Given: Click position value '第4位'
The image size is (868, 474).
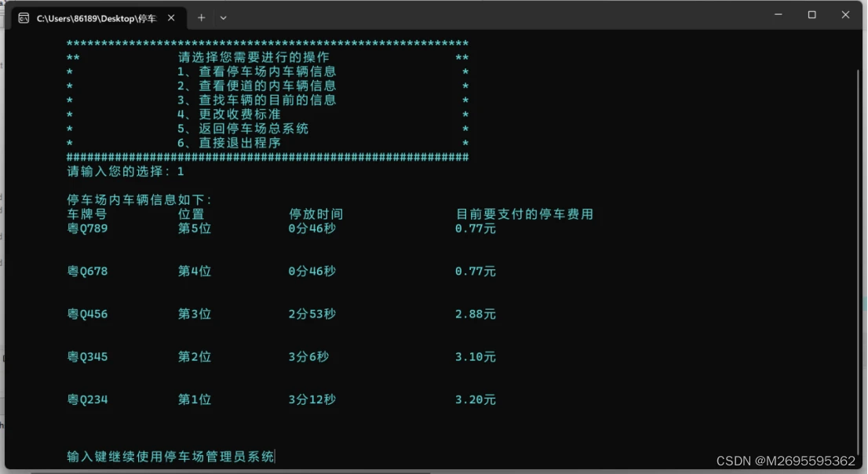Looking at the screenshot, I should [x=195, y=272].
